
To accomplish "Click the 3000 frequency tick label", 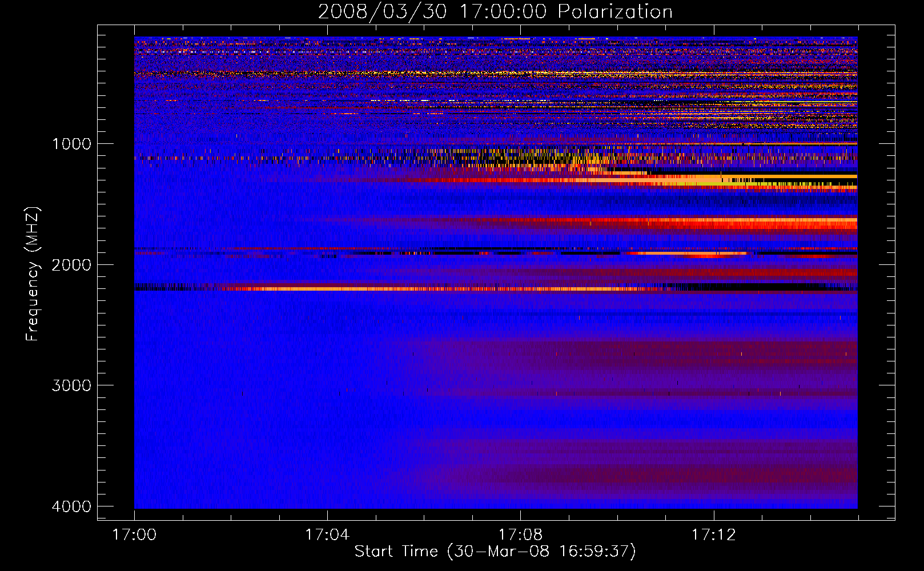I will coord(71,385).
